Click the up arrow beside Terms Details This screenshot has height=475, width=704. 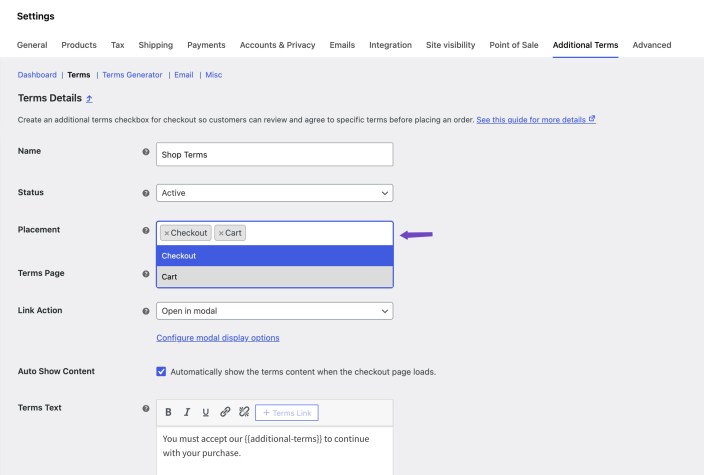tap(89, 99)
